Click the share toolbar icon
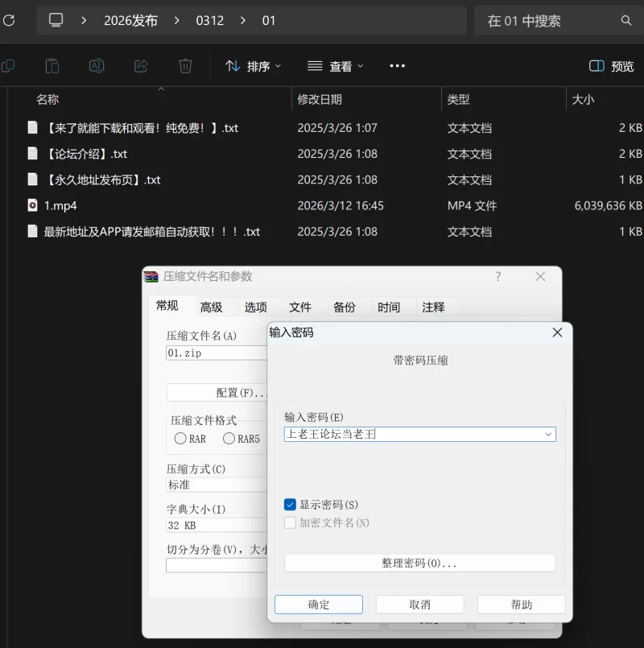The height and width of the screenshot is (648, 644). click(x=141, y=66)
